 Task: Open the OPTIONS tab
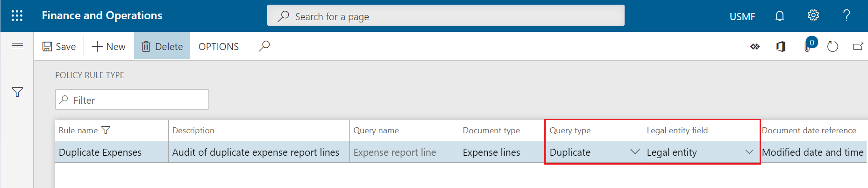tap(218, 46)
